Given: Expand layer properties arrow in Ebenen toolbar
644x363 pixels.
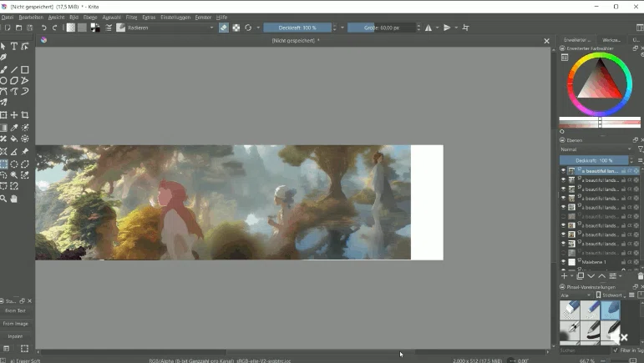Looking at the screenshot, I should (x=620, y=276).
